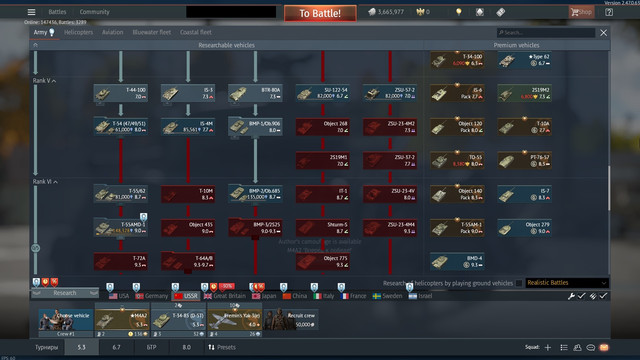The image size is (640, 360).
Task: Open the Presets selector
Action: [x=222, y=347]
